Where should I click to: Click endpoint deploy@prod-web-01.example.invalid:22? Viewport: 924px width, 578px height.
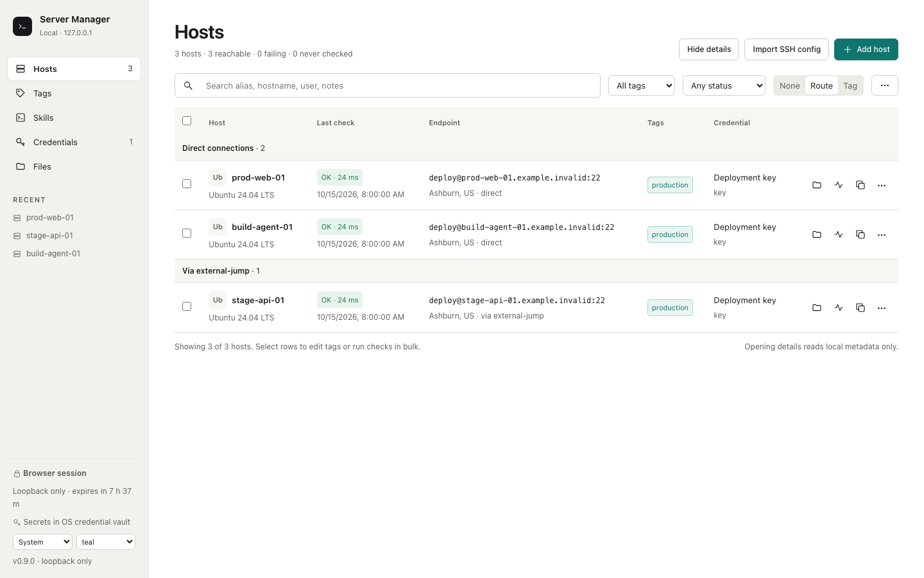[515, 178]
